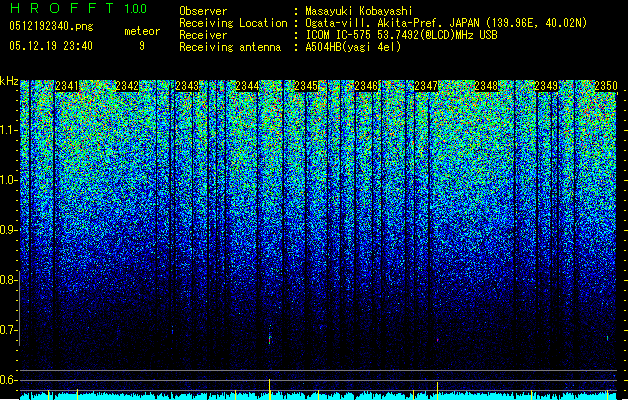Click the 2348 time marker
Image resolution: width=629 pixels, height=400 pixels.
pos(486,86)
